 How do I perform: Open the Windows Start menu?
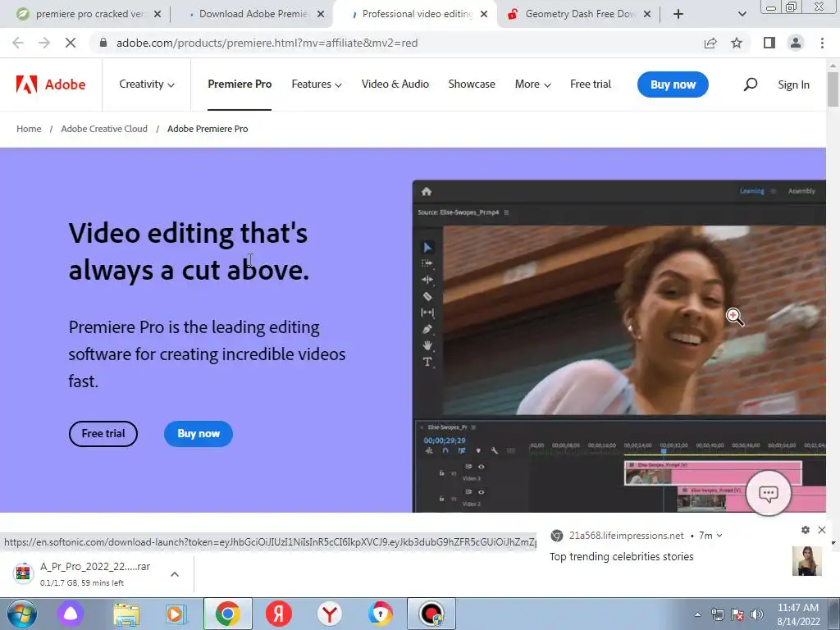pos(22,614)
